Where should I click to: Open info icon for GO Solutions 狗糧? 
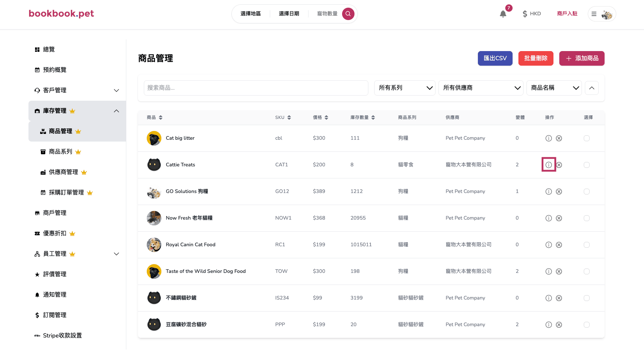(x=548, y=192)
